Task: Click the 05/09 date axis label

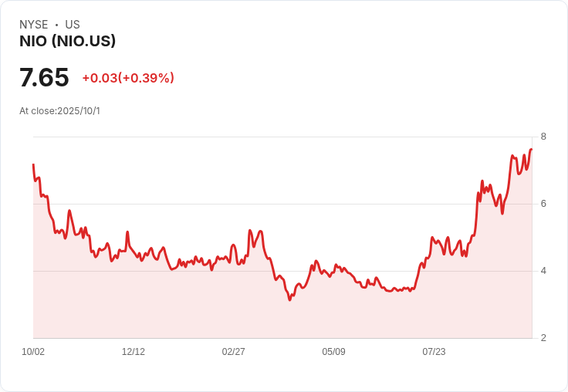Action: [333, 352]
